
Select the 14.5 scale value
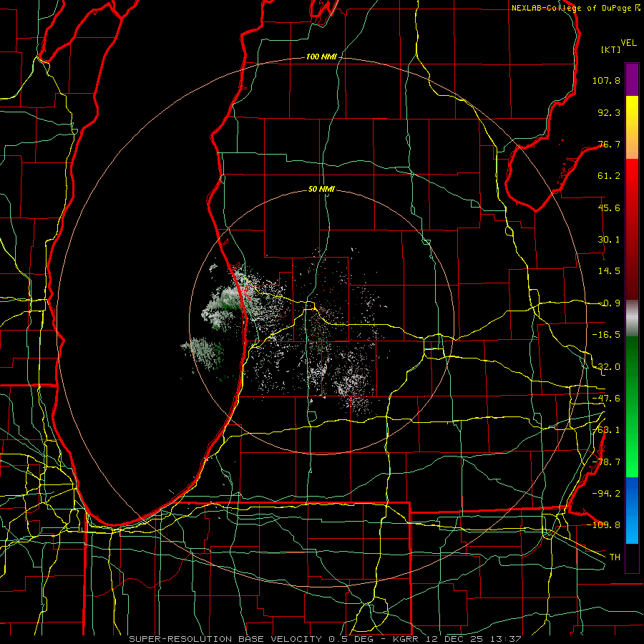click(x=609, y=271)
